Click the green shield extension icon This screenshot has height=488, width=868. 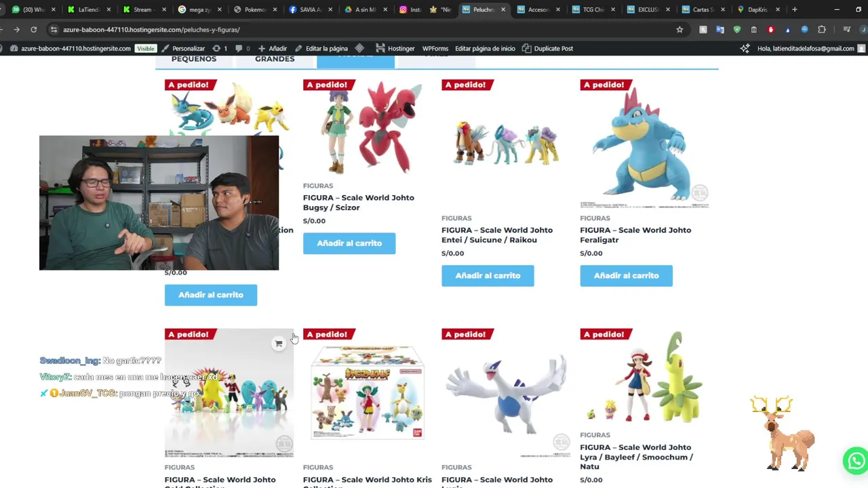pos(737,30)
